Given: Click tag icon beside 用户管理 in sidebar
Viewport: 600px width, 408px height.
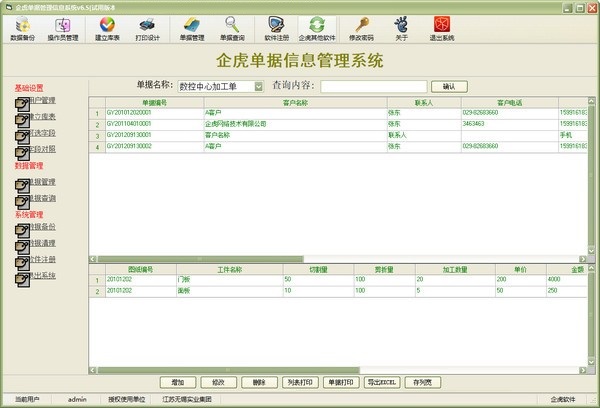Looking at the screenshot, I should 23,104.
